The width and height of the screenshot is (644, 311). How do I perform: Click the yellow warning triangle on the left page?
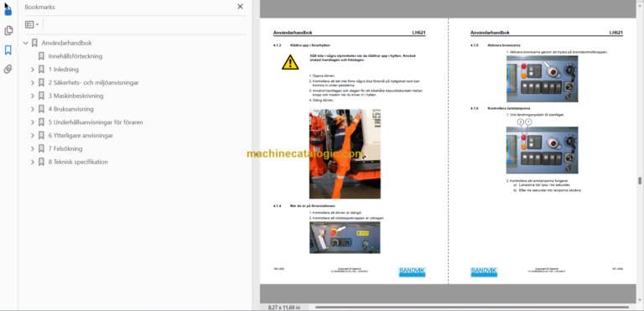290,62
